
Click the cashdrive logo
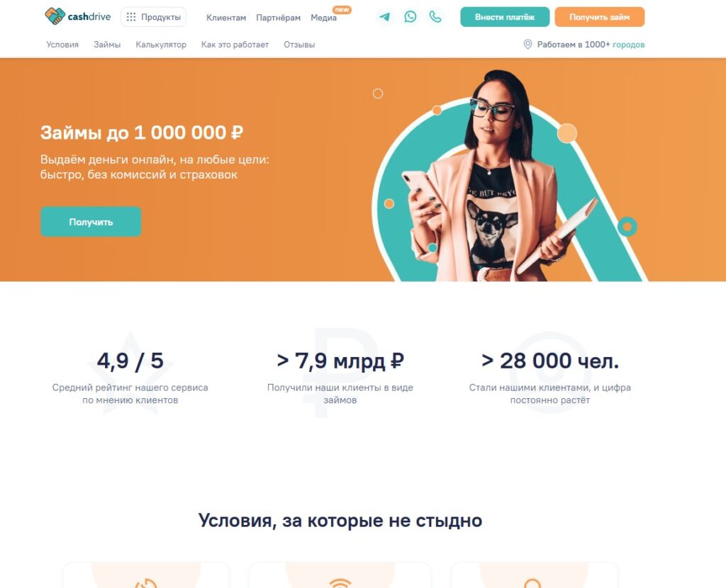(78, 17)
